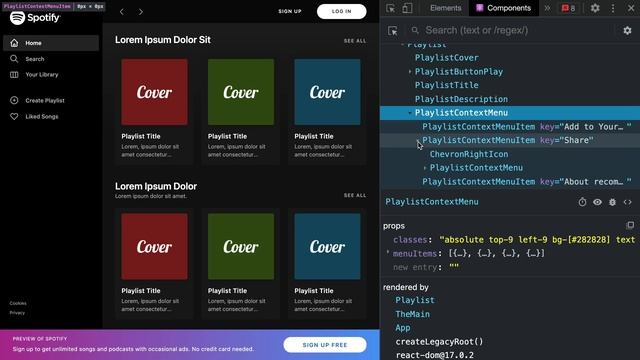Select the blue Cover in the second row
Screen dimensions: 640x360
[x=327, y=246]
